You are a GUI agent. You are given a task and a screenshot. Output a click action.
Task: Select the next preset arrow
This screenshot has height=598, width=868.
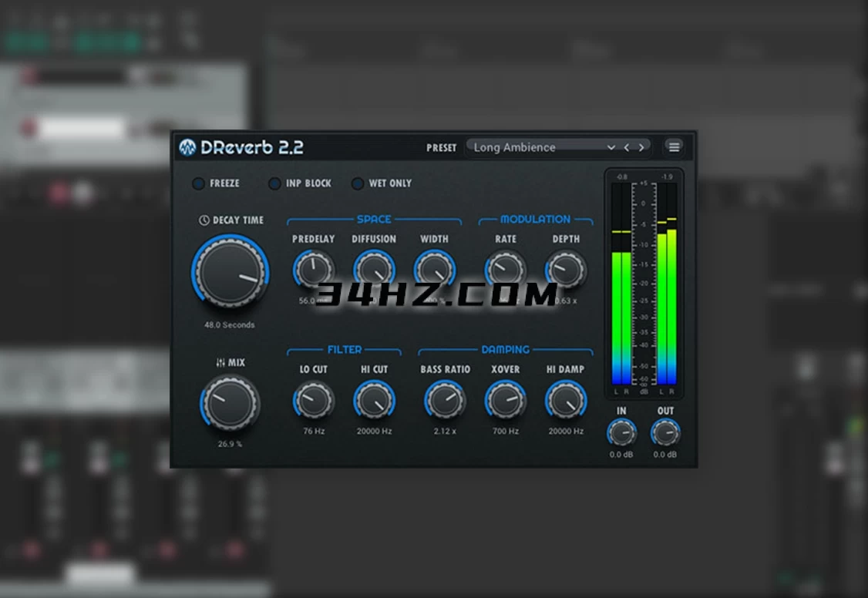(643, 147)
